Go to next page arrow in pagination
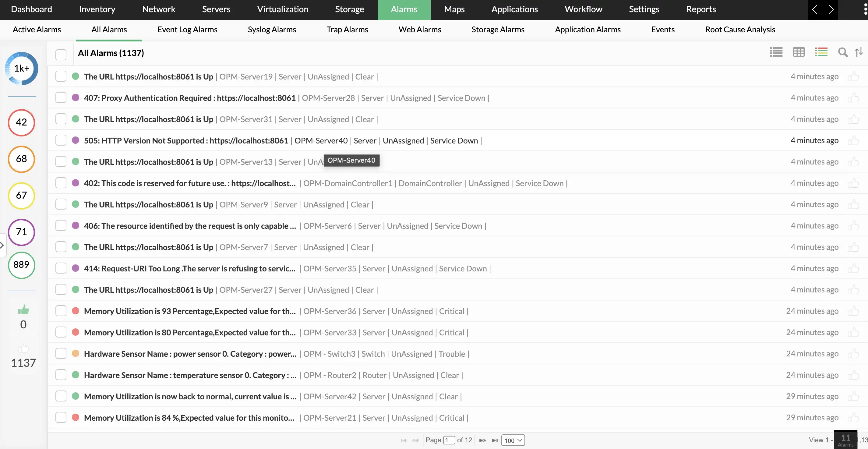The width and height of the screenshot is (868, 449). (x=482, y=440)
